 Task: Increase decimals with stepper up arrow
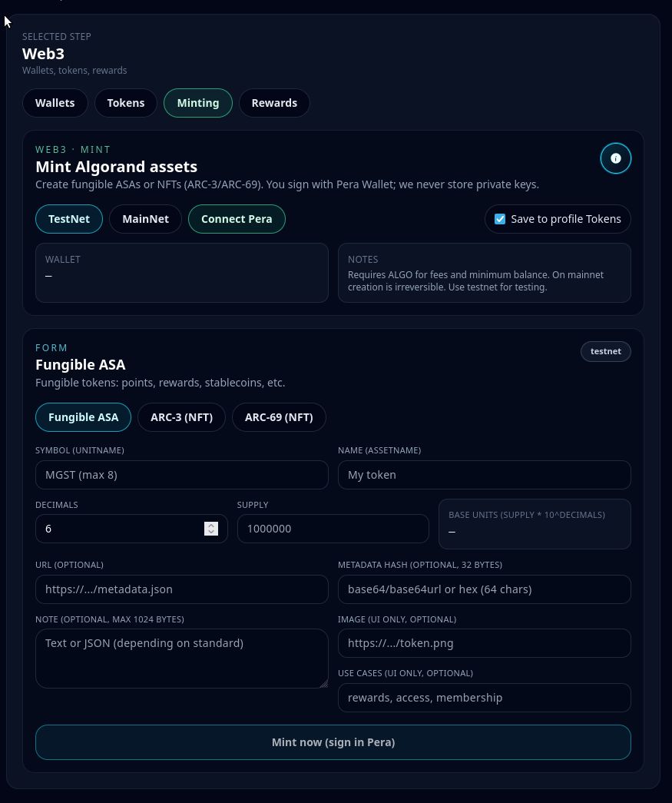[x=211, y=526]
